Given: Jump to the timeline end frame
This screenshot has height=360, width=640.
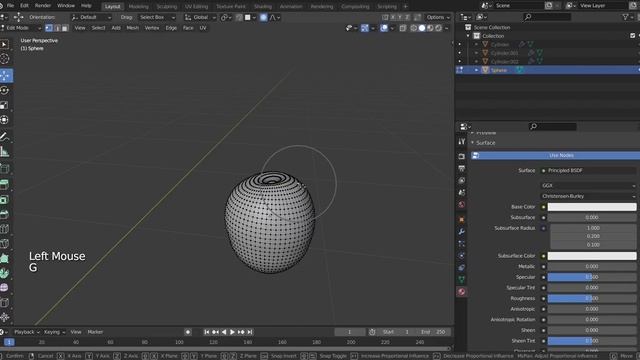Looking at the screenshot, I should click(x=250, y=332).
